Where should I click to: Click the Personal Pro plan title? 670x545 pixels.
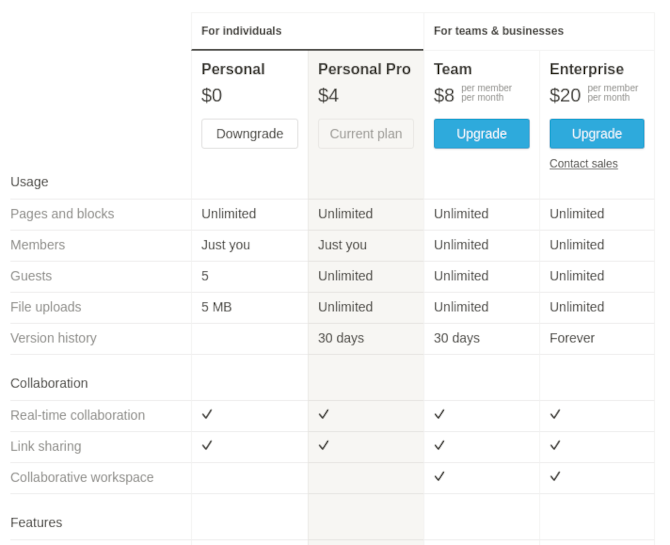click(364, 69)
